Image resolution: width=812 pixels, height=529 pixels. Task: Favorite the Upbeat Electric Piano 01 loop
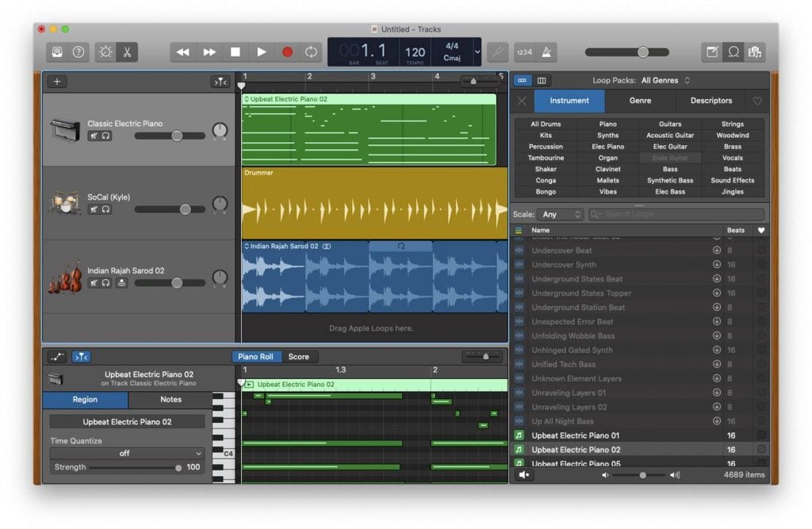click(760, 435)
